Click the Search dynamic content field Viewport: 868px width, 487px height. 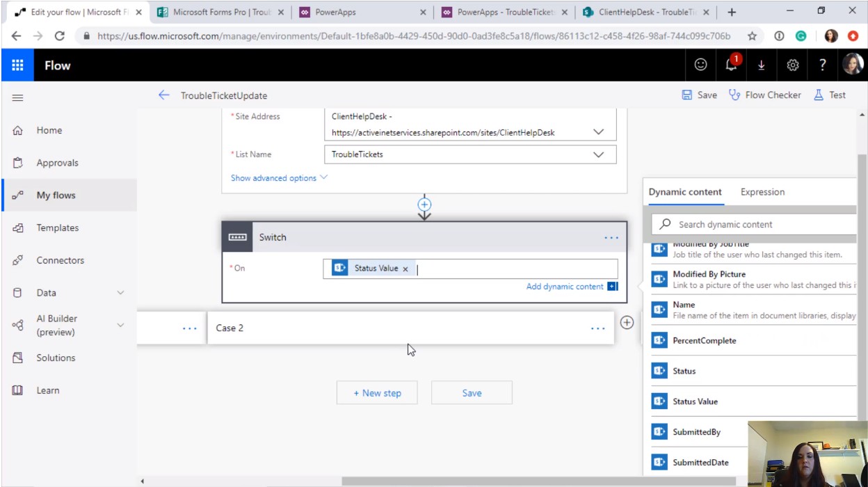[x=753, y=224]
